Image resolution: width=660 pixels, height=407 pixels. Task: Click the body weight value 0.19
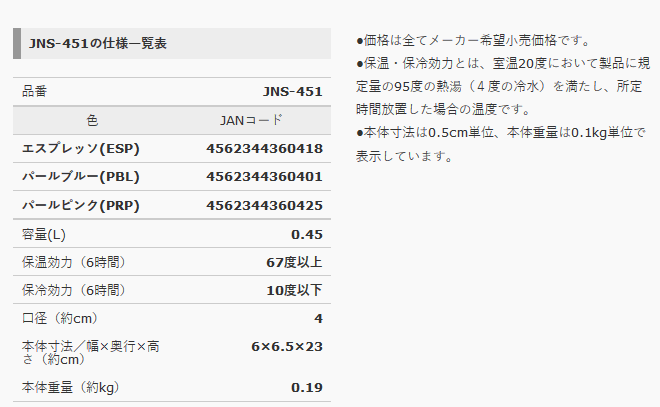(x=306, y=387)
